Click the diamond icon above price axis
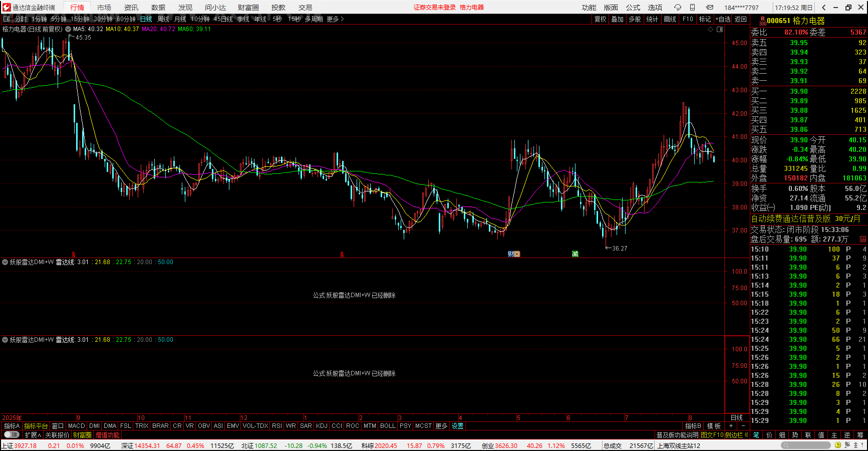 [710, 30]
